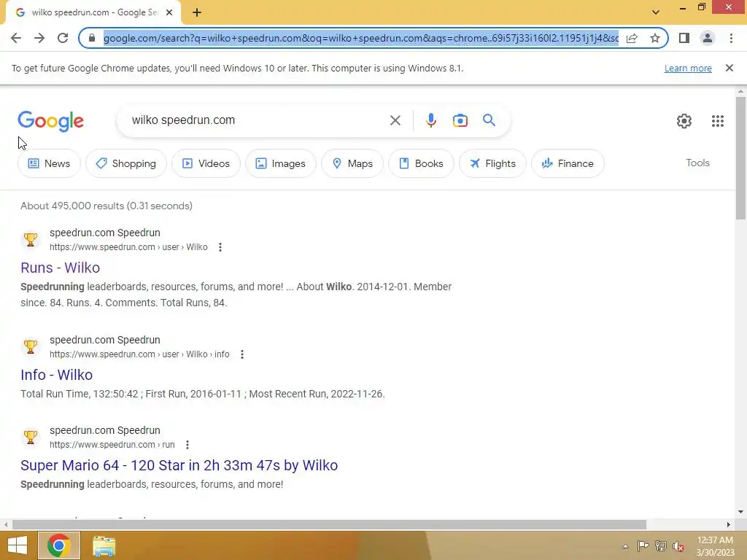Viewport: 747px width, 560px height.
Task: Open the Learn more link about updates
Action: point(688,68)
